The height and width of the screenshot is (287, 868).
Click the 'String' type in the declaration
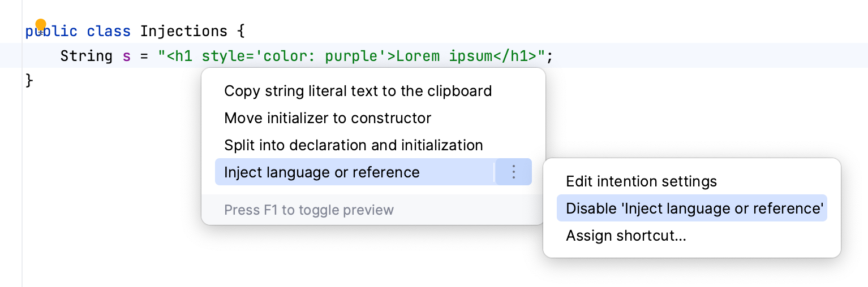point(86,56)
